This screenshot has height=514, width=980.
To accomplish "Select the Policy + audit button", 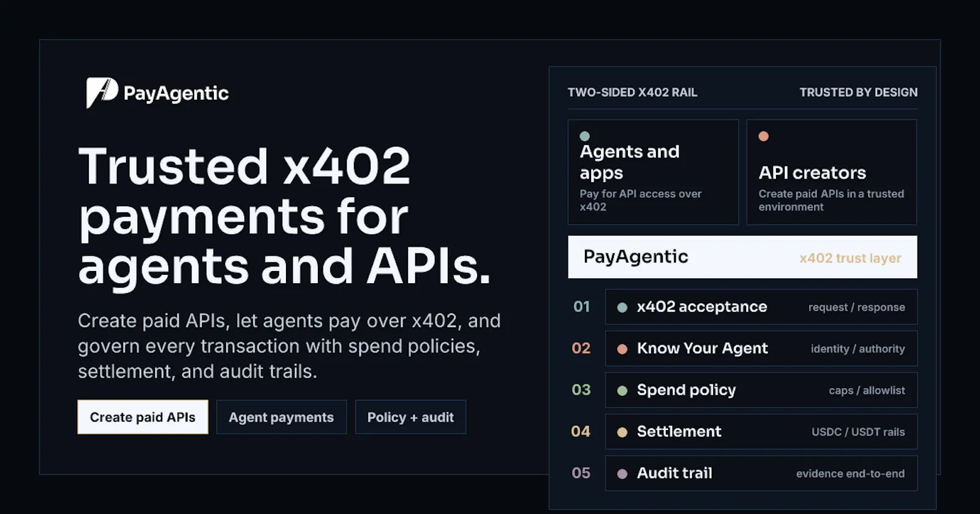I will point(410,417).
